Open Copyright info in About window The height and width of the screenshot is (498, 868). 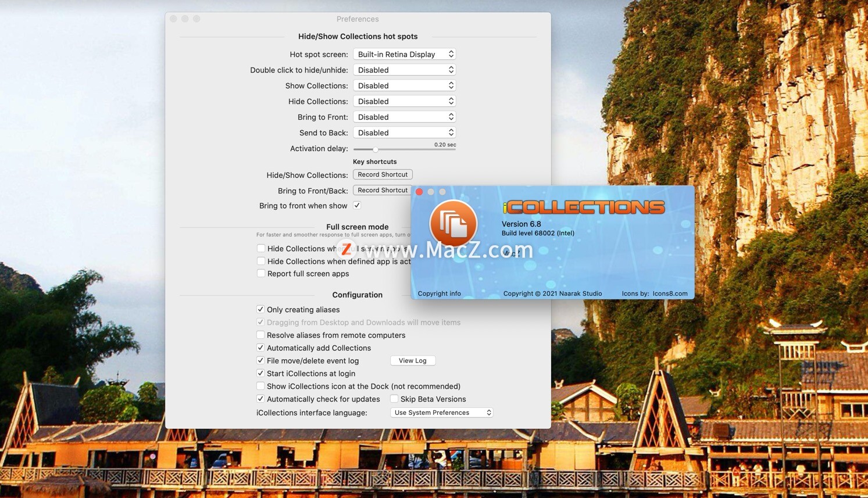point(439,293)
